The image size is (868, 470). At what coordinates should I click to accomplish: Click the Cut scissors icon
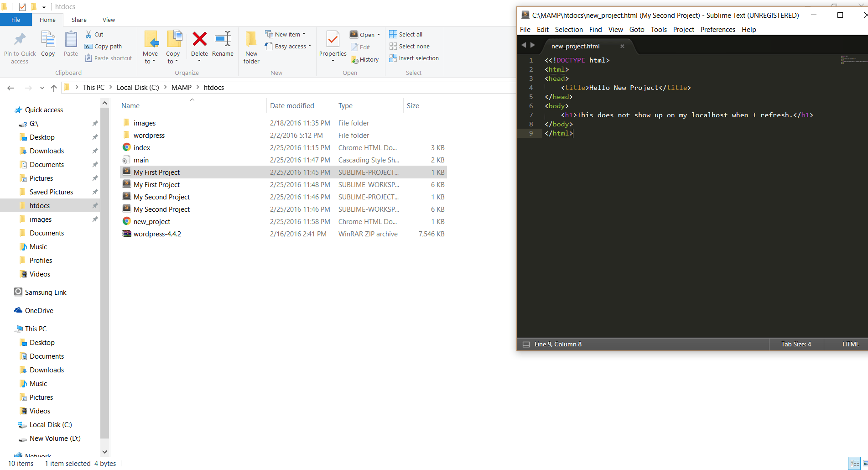pyautogui.click(x=88, y=34)
